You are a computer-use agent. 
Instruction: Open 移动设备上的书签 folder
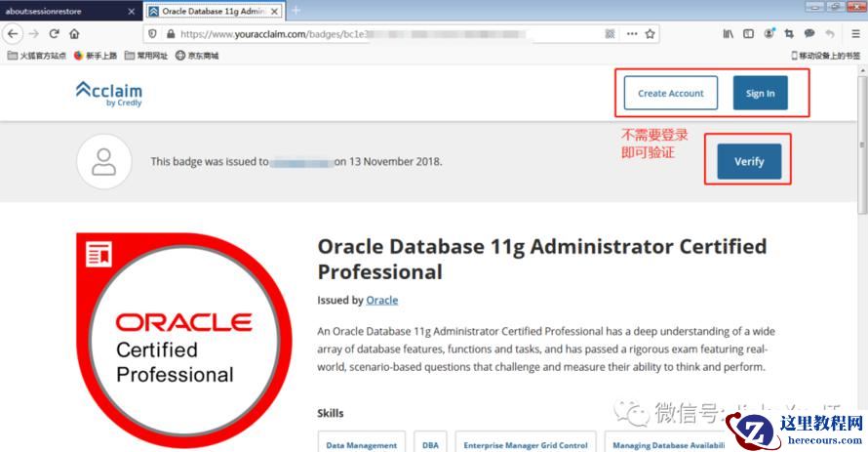coord(826,56)
